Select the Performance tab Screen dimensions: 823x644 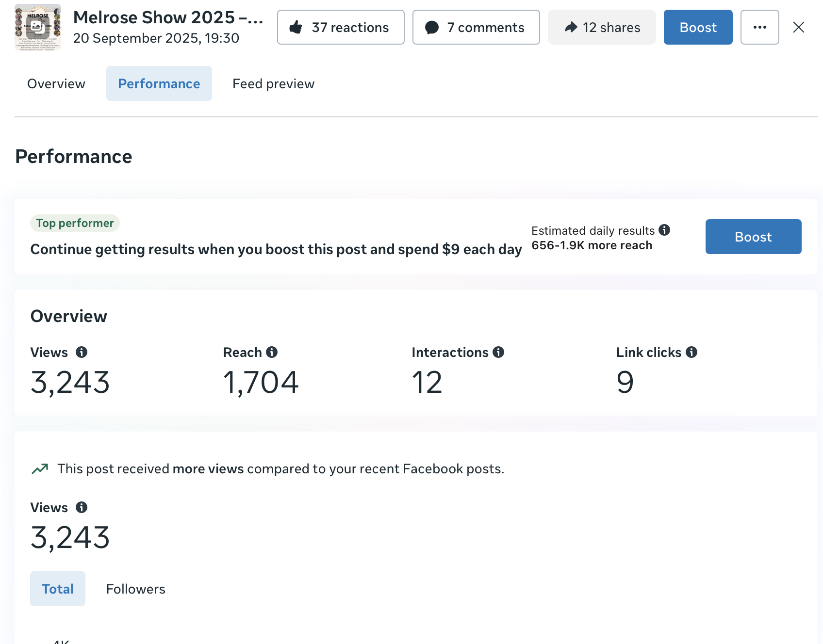click(x=159, y=83)
